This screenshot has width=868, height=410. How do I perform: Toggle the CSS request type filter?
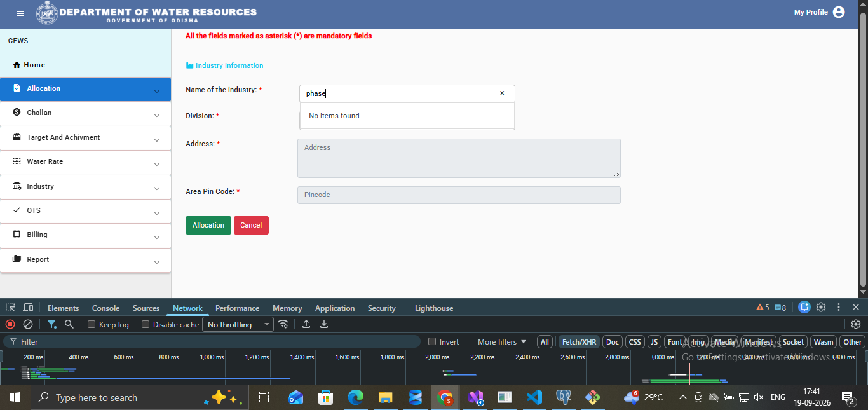pos(635,342)
